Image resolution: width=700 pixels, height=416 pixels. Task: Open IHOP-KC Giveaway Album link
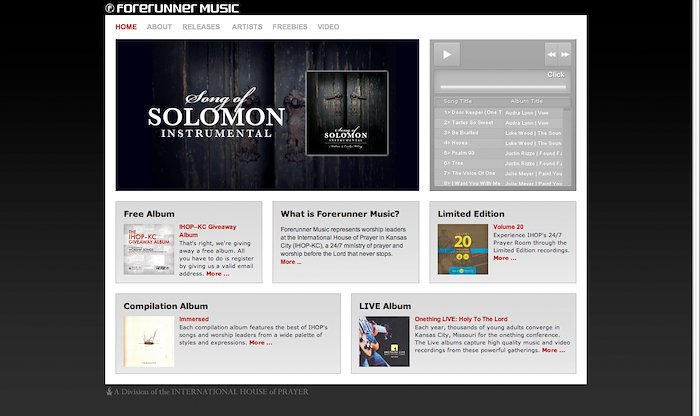(208, 231)
